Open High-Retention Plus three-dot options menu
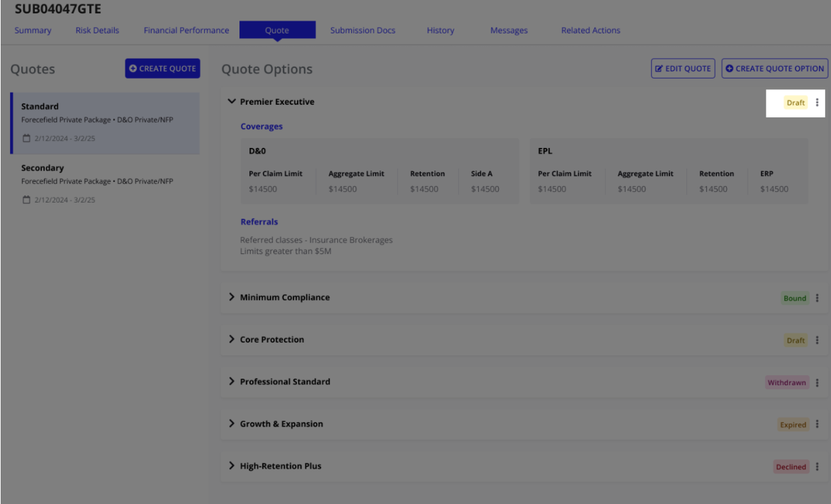The image size is (831, 504). click(818, 467)
